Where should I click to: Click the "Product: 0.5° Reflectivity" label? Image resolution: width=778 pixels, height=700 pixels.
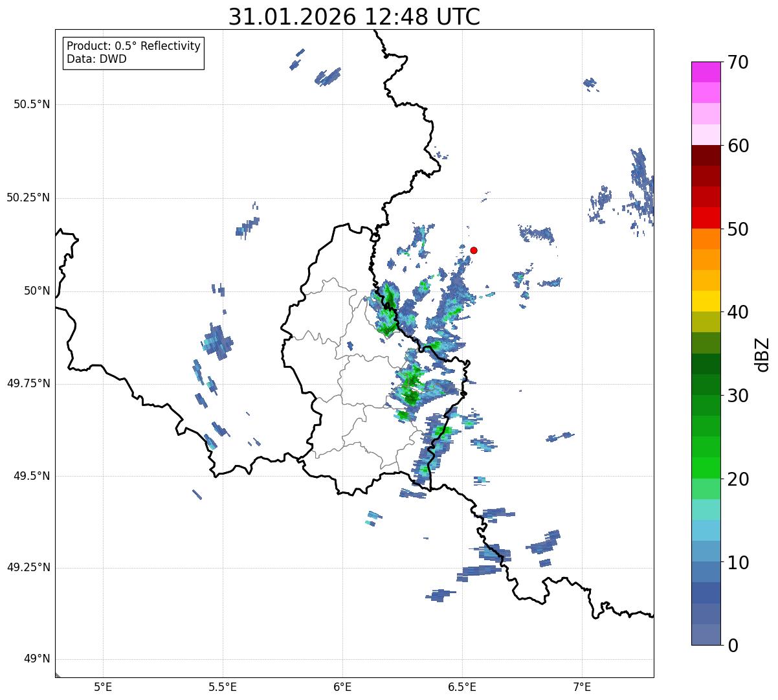click(x=133, y=47)
